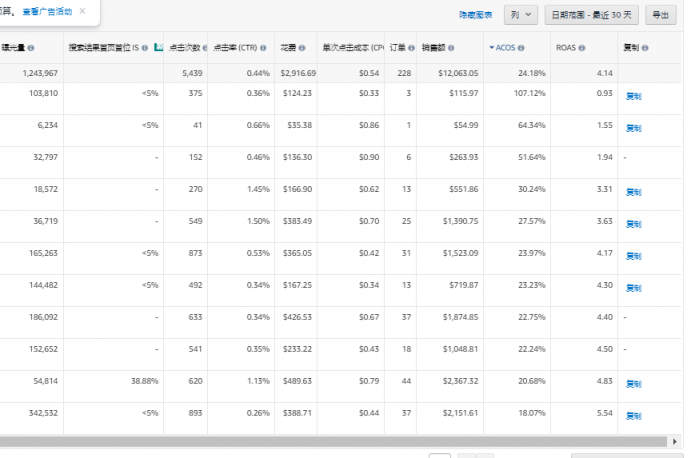Click the teal chart icon in header
The image size is (695, 458).
(158, 47)
